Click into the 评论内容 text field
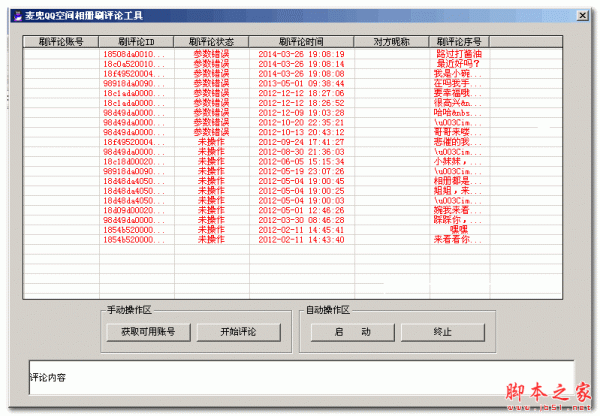 point(302,377)
